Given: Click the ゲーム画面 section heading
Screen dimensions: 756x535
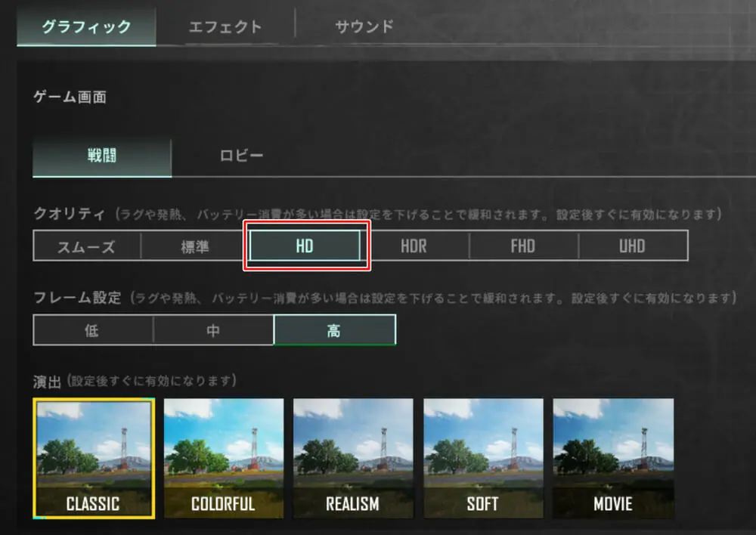Looking at the screenshot, I should coord(70,97).
